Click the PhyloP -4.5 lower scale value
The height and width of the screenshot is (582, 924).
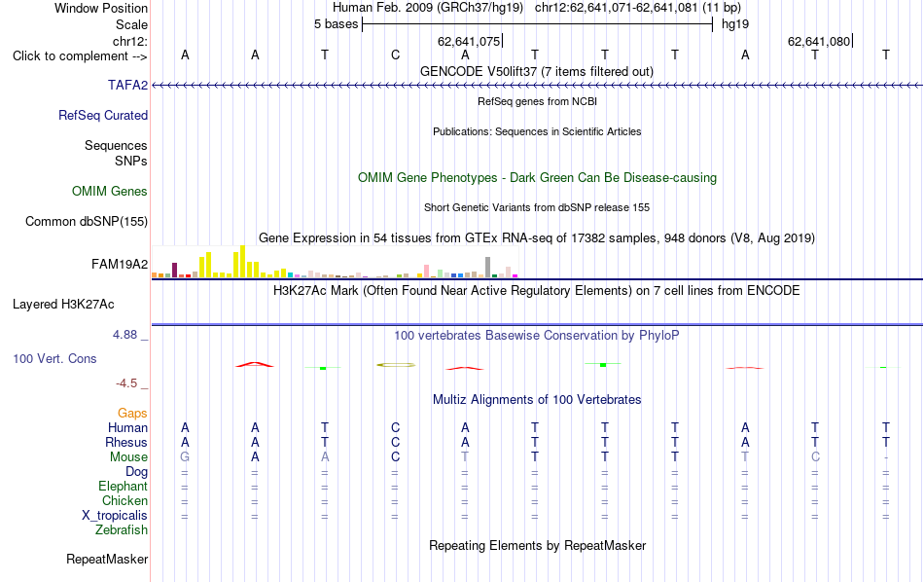pos(126,383)
